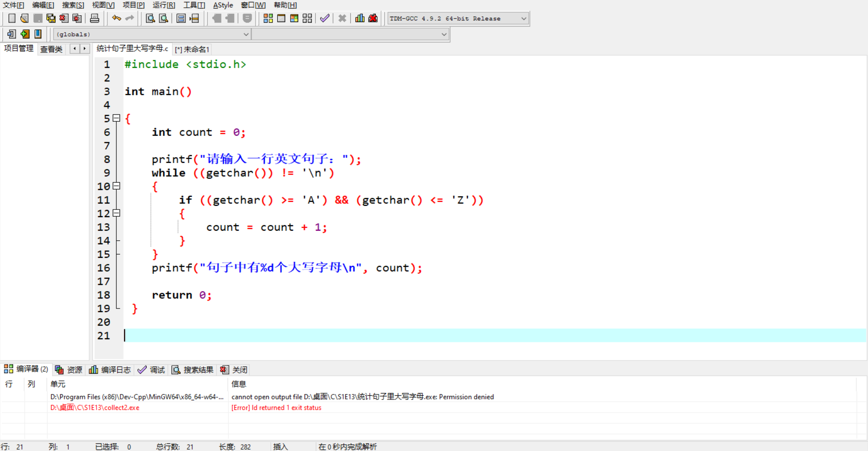Viewport: 868px width, 451px height.
Task: Open the Find dialog from toolbar
Action: [150, 18]
